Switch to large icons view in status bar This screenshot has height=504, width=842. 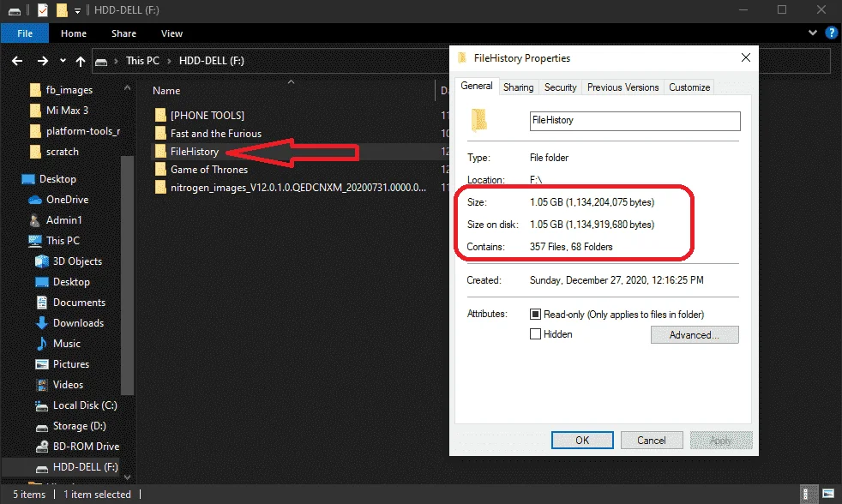tap(827, 494)
